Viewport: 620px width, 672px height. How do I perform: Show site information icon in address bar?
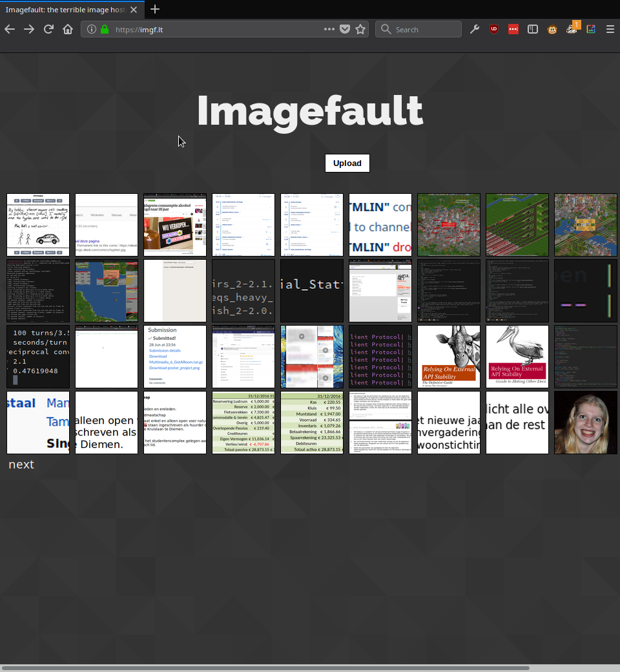[92, 29]
